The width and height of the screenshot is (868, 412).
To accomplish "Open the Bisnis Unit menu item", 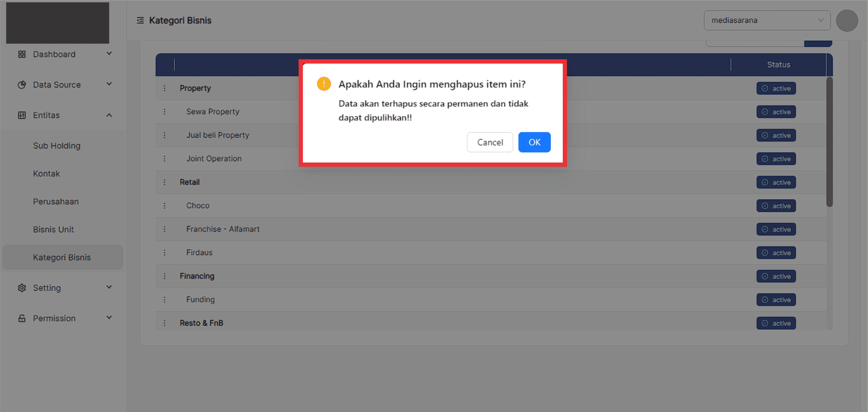I will 53,229.
